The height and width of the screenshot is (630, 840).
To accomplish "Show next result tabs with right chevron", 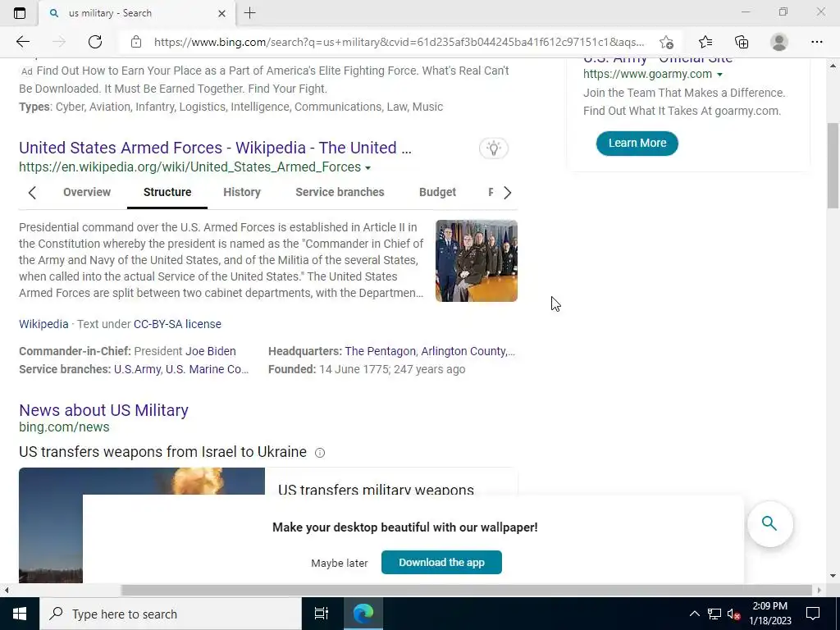I will [507, 192].
